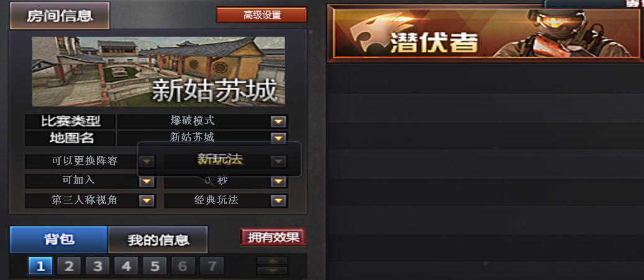This screenshot has height=280, width=644.
Task: Expand the 0 秒 time dropdown
Action: (278, 181)
